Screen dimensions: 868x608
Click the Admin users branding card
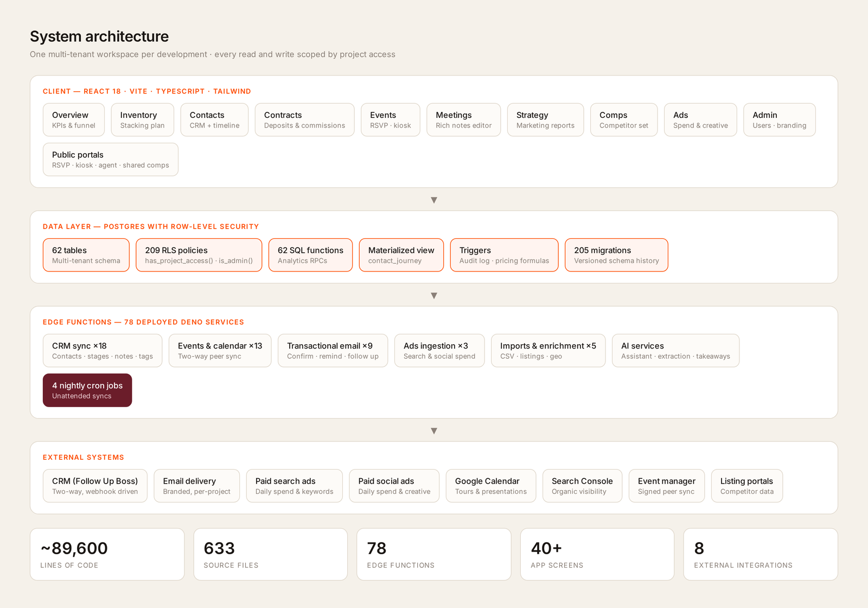pyautogui.click(x=780, y=120)
